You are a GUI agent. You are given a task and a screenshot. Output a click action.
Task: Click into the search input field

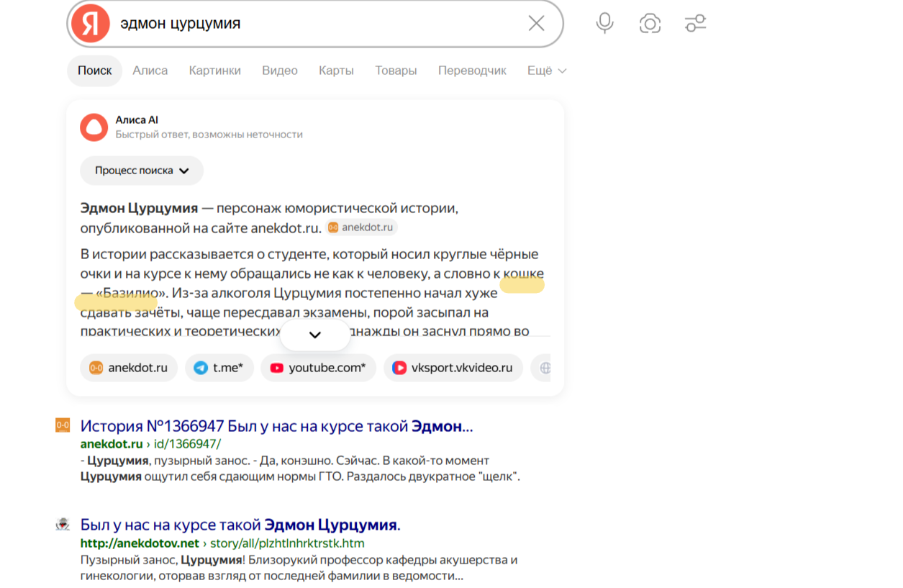pos(317,24)
